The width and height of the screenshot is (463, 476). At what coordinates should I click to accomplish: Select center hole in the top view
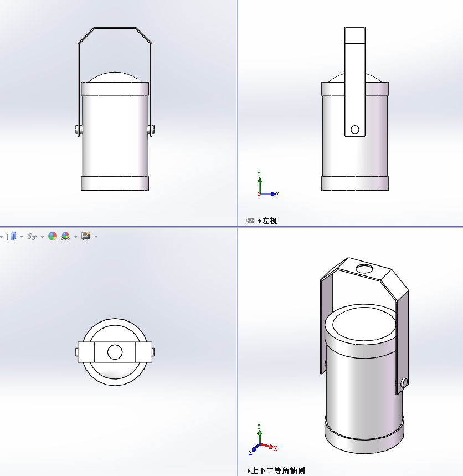coord(115,352)
